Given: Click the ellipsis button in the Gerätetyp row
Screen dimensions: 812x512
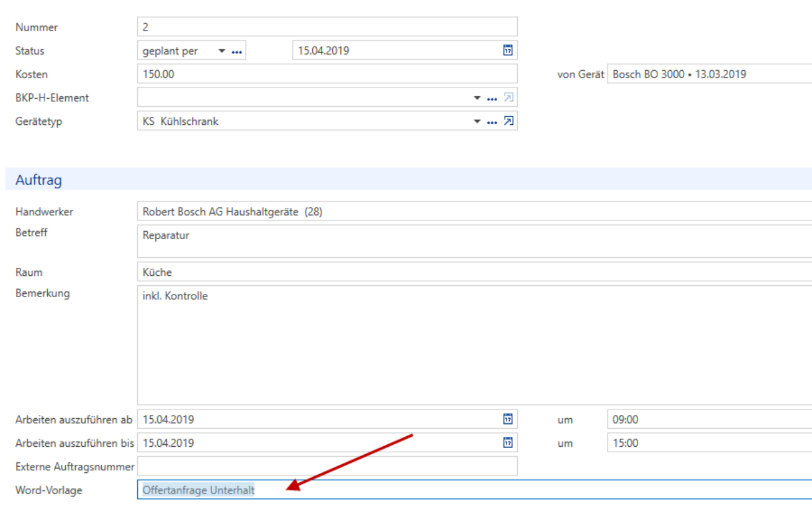Looking at the screenshot, I should coord(492,122).
